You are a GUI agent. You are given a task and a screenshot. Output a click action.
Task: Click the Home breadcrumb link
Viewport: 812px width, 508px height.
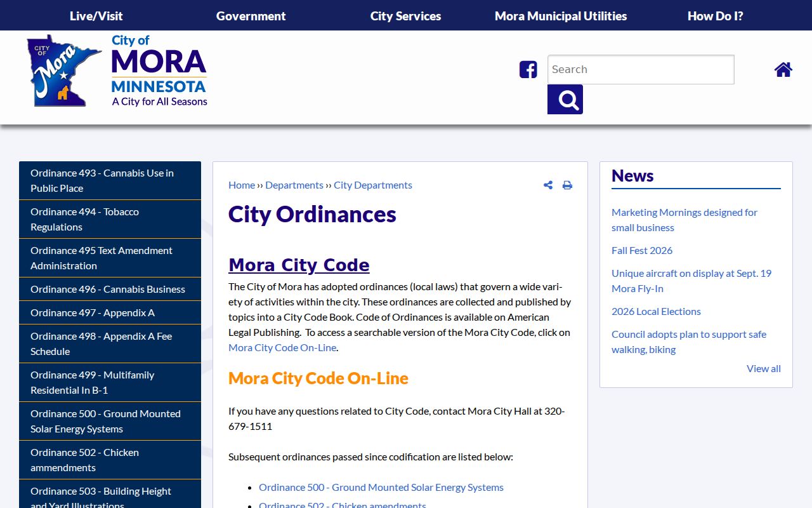coord(242,185)
